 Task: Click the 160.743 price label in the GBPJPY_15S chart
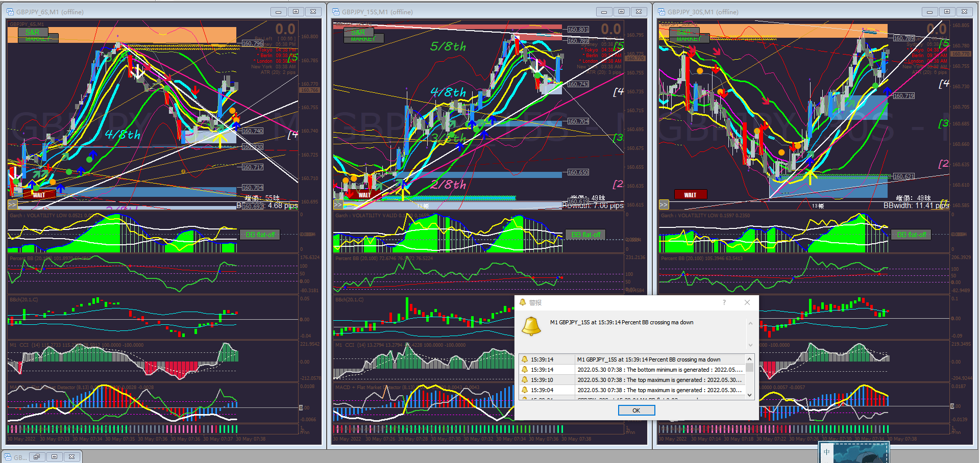tap(578, 84)
